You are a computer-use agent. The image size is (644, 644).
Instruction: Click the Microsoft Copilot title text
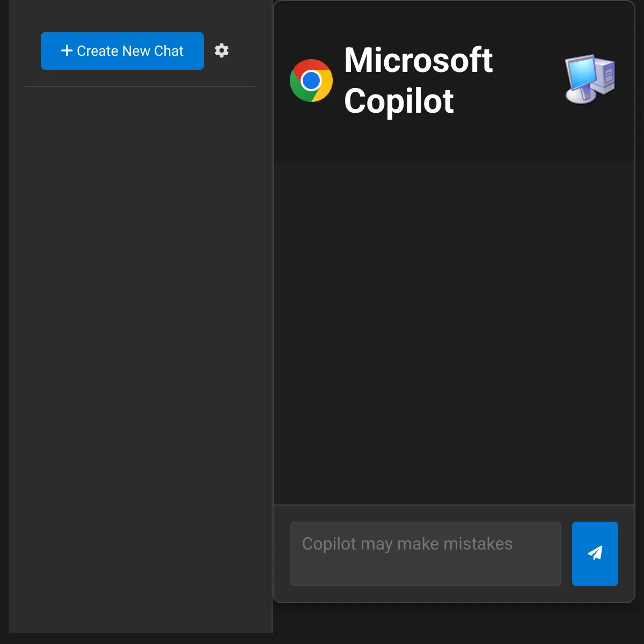(x=419, y=80)
